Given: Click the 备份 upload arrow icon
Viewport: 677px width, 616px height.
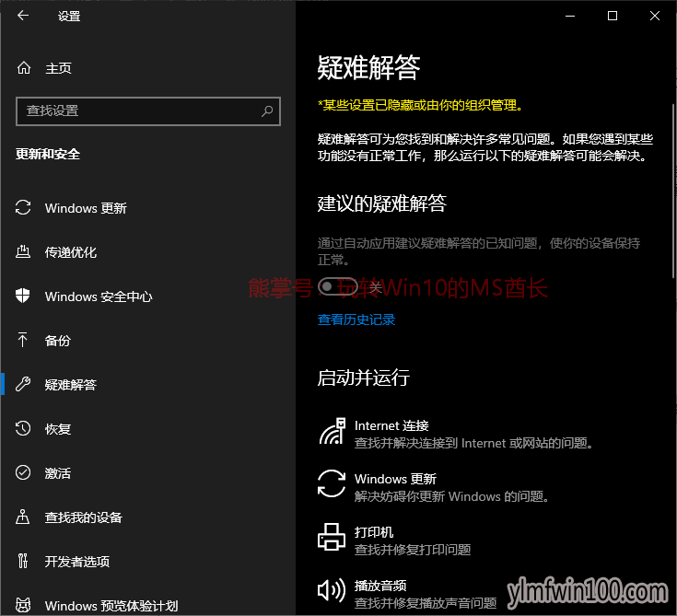Looking at the screenshot, I should point(23,340).
